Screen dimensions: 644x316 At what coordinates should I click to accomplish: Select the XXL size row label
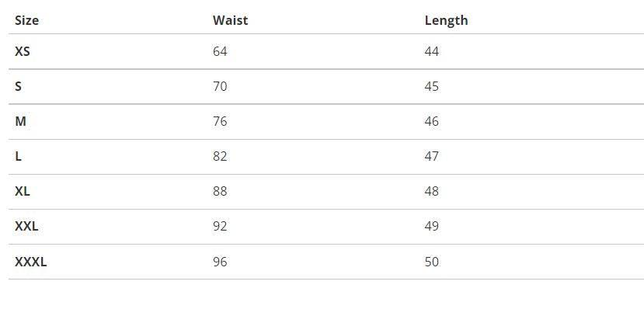26,226
